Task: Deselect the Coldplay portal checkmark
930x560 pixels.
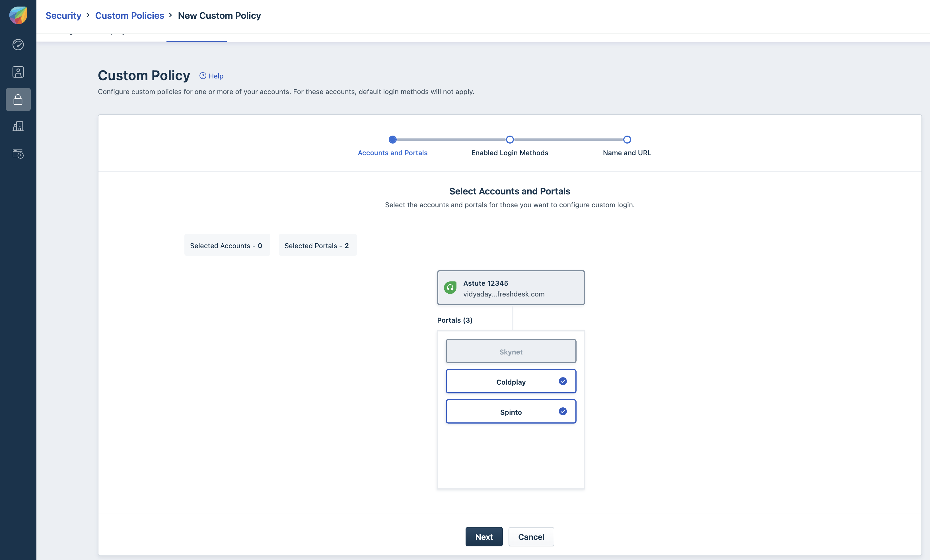Action: click(562, 381)
